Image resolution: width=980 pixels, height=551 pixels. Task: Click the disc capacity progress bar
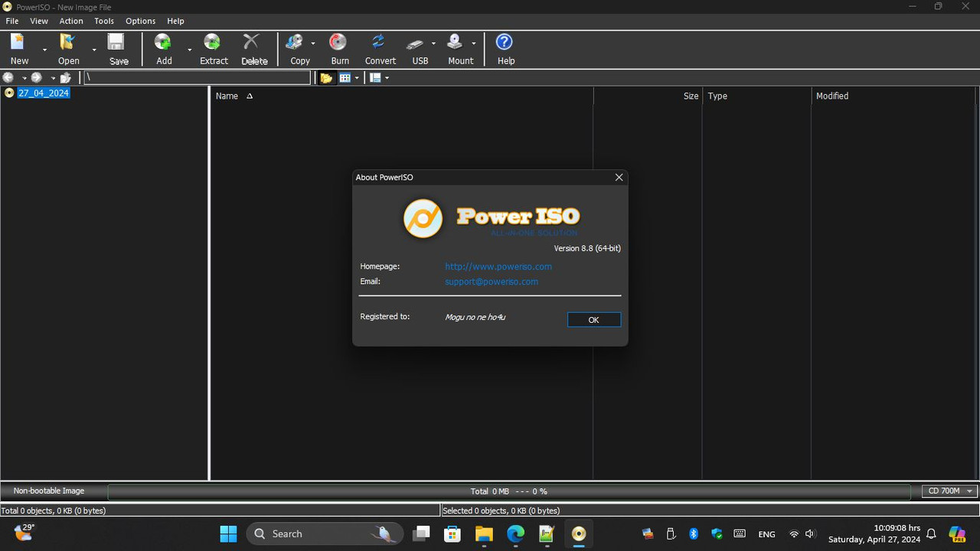coord(509,491)
